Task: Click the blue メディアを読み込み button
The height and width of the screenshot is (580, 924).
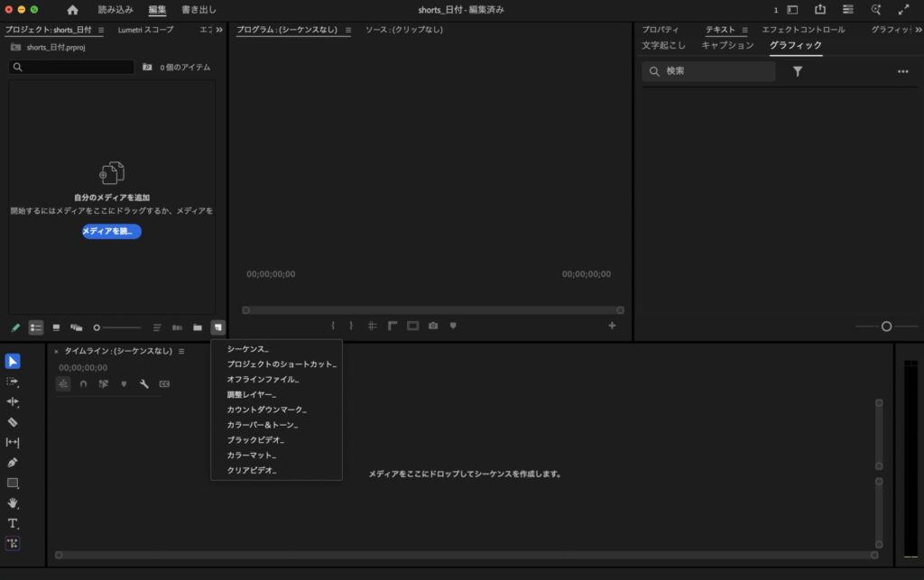Action: click(x=112, y=232)
